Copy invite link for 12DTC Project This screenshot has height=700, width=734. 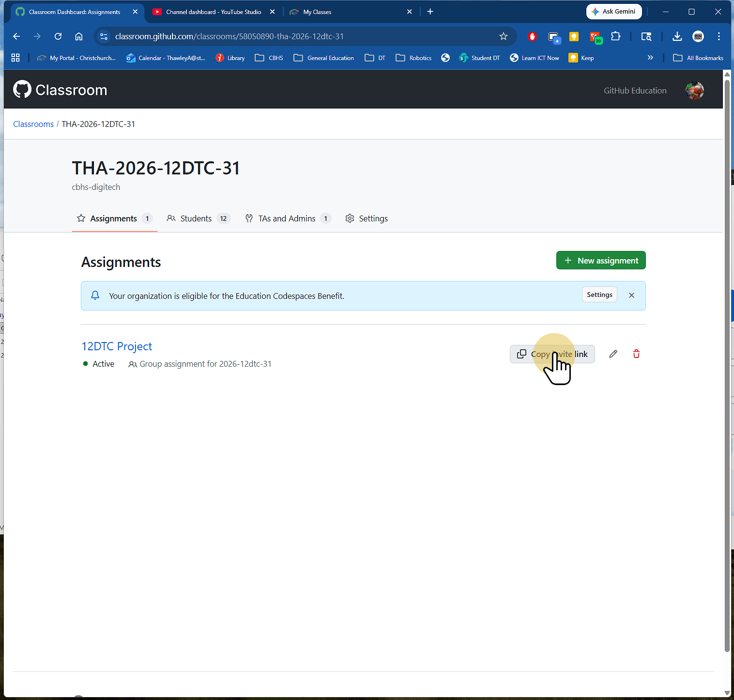pyautogui.click(x=552, y=354)
